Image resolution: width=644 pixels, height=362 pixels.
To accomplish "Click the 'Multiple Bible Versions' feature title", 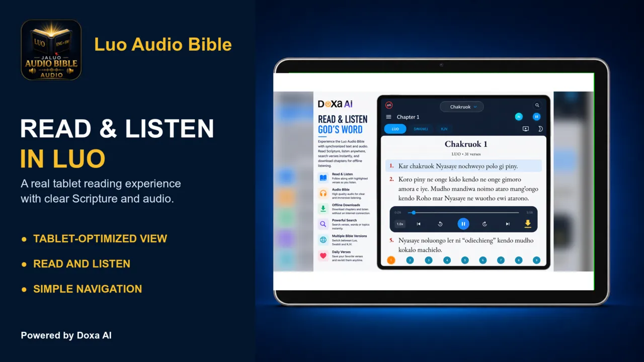I will click(350, 236).
